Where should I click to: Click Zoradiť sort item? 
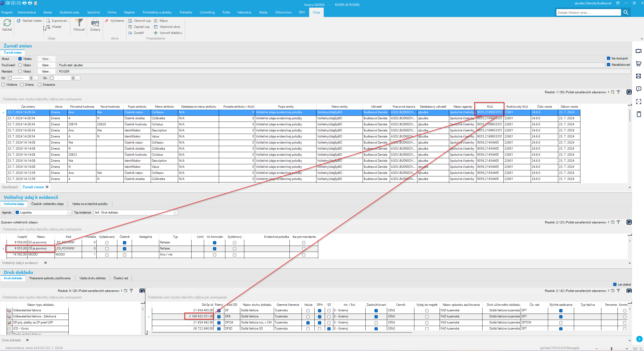(136, 33)
